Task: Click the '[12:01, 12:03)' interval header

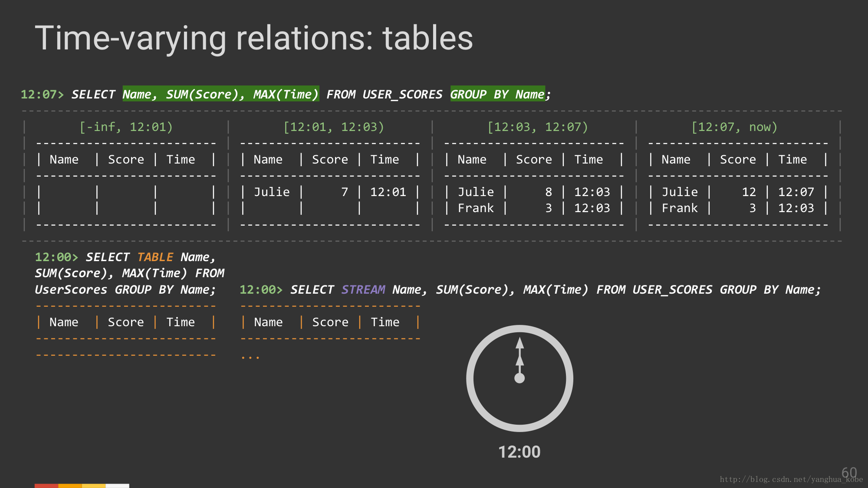Action: [334, 127]
